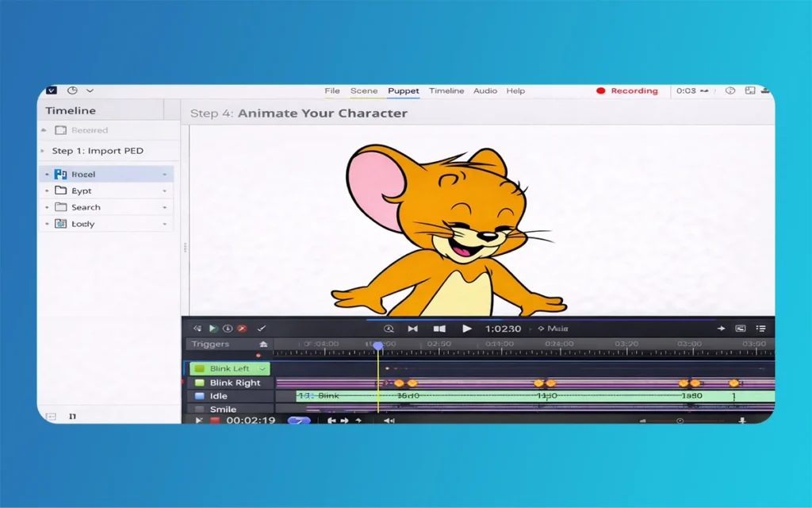Viewport: 812px width, 508px height.
Task: Click the zoom magnifier icon in timeline toolbar
Action: pyautogui.click(x=389, y=329)
